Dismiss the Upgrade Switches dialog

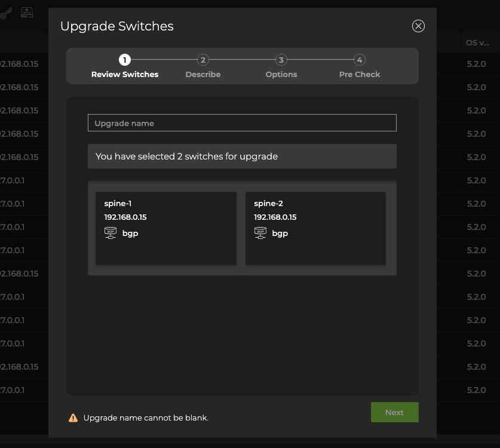(x=418, y=26)
